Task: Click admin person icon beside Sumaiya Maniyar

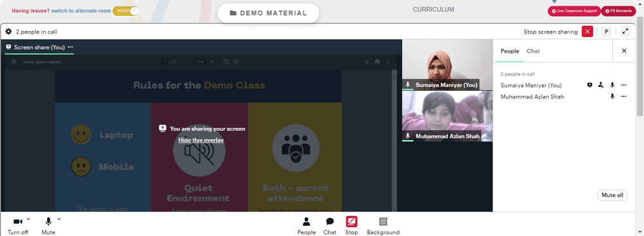Action: point(601,85)
